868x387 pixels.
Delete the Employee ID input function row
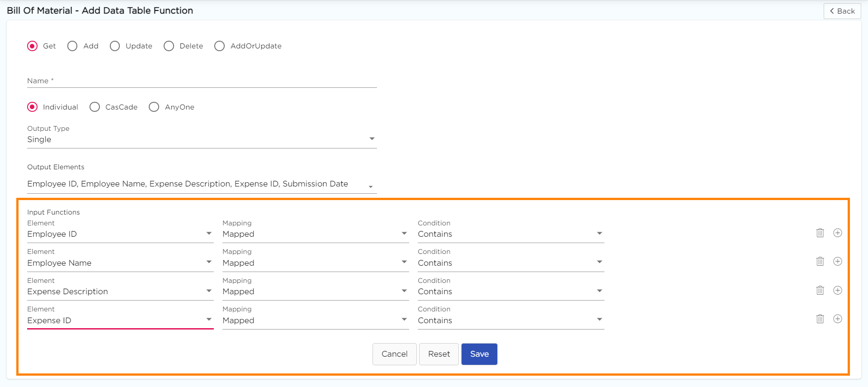tap(820, 233)
